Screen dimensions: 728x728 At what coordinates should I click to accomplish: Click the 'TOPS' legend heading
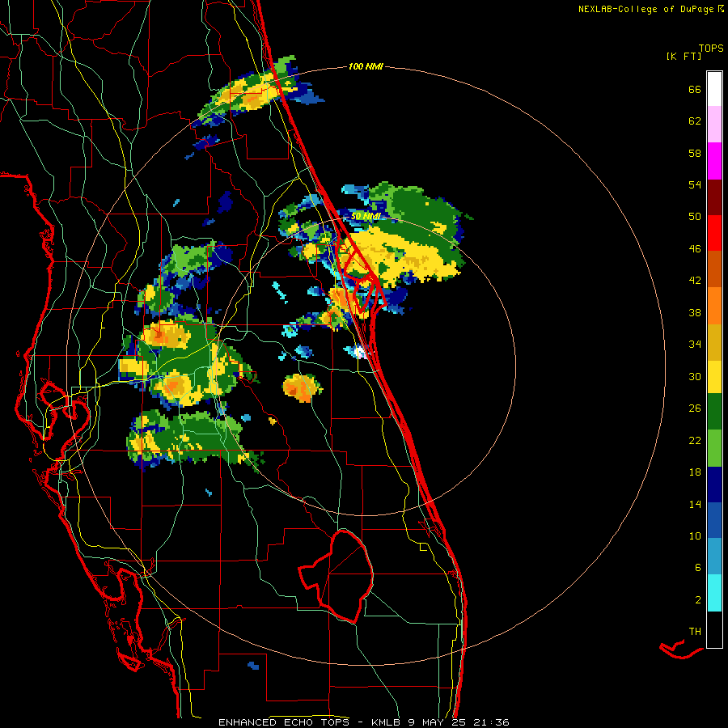coord(711,49)
